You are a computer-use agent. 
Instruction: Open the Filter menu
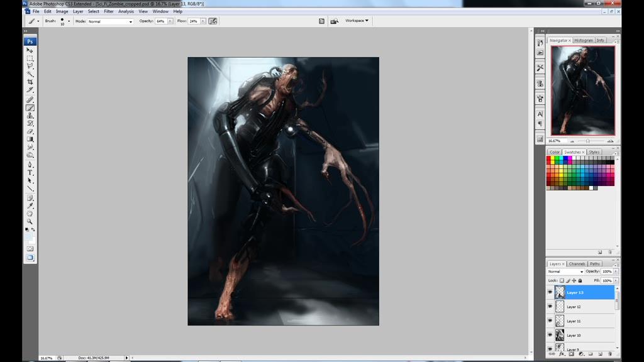point(108,11)
